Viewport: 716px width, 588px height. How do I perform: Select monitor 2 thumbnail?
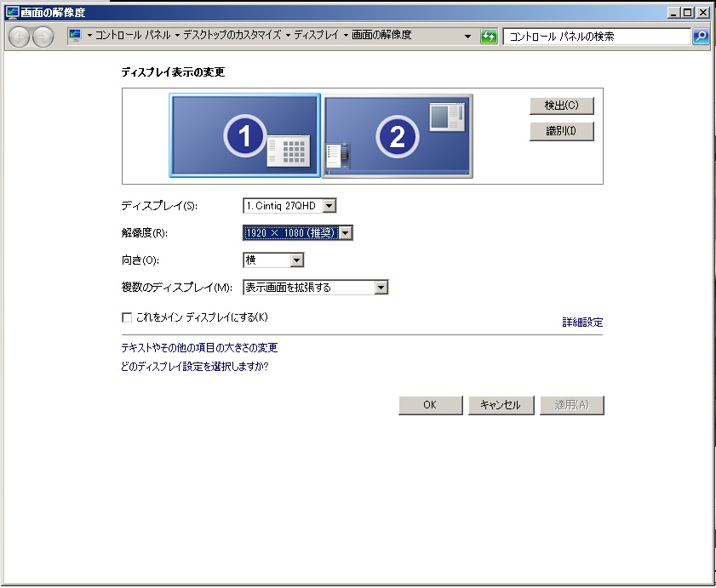coord(398,135)
